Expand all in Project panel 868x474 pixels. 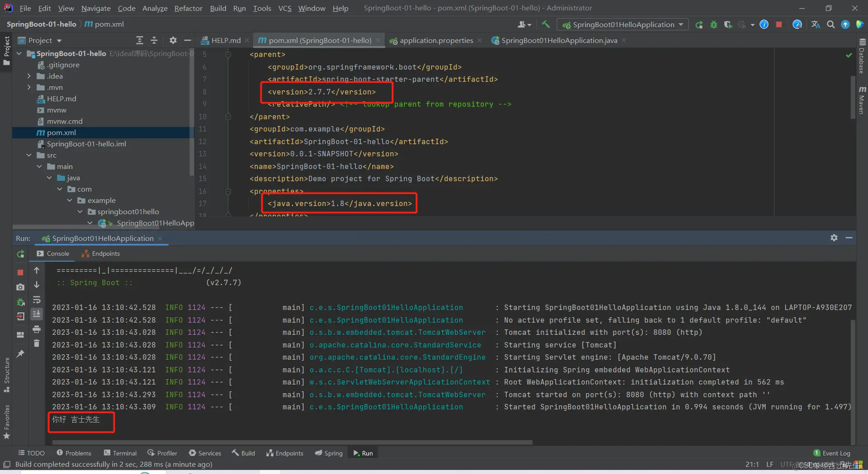(x=140, y=40)
